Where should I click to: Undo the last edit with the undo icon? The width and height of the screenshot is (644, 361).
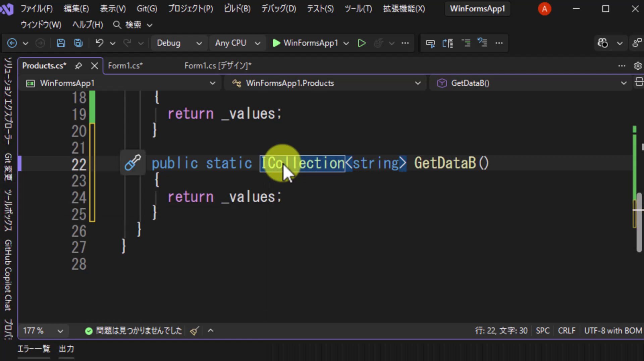click(x=99, y=43)
